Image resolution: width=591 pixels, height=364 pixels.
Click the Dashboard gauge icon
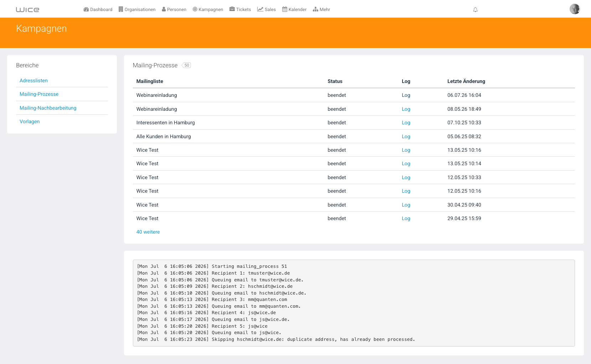point(86,9)
